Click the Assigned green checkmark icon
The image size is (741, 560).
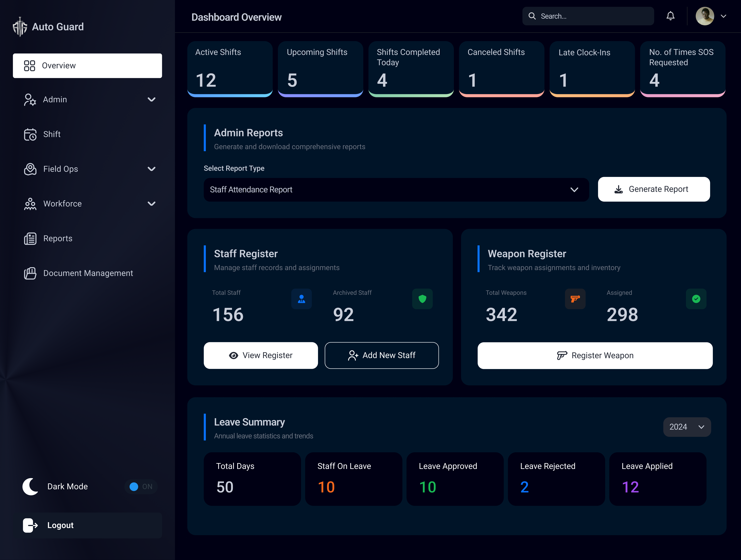(x=696, y=299)
